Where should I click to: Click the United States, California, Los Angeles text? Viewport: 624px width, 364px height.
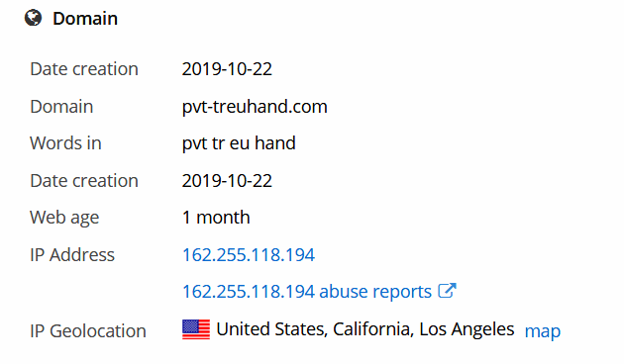click(365, 329)
